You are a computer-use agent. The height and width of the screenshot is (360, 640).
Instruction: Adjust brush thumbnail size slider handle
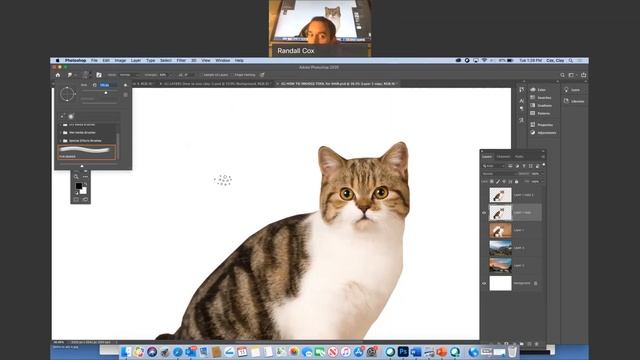click(x=82, y=166)
